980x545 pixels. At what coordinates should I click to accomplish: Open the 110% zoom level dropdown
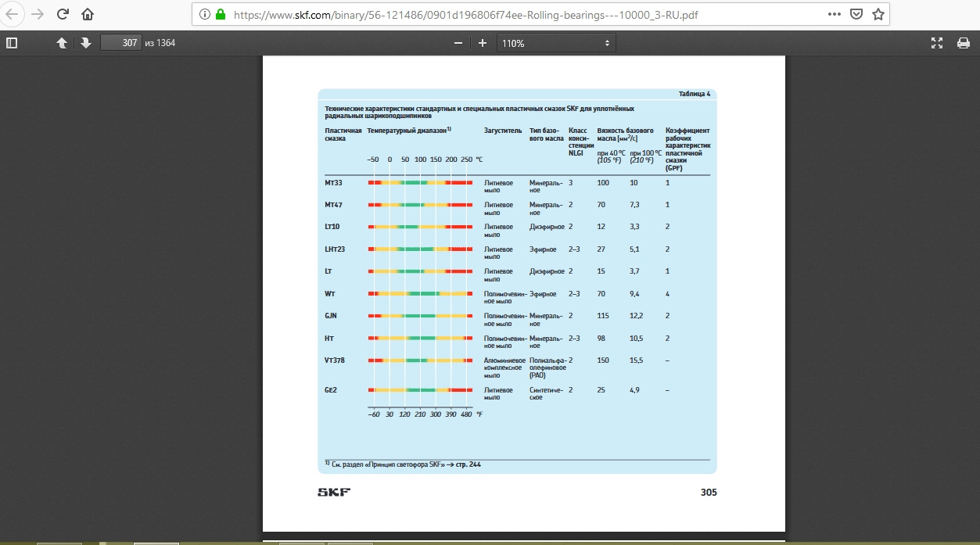point(556,43)
